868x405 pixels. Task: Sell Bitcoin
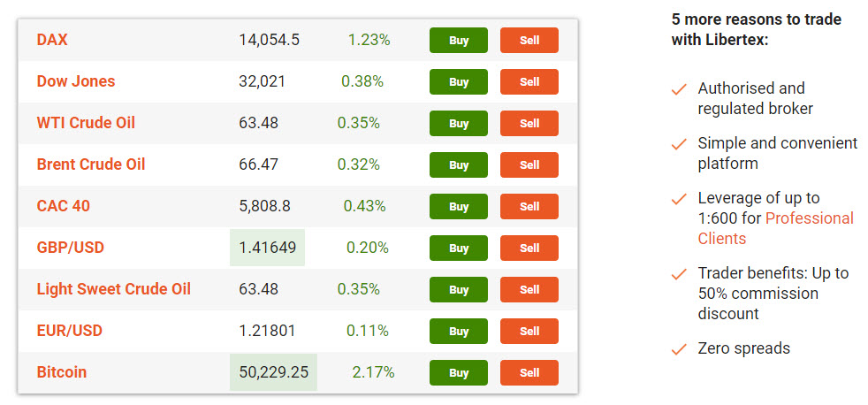pos(529,373)
